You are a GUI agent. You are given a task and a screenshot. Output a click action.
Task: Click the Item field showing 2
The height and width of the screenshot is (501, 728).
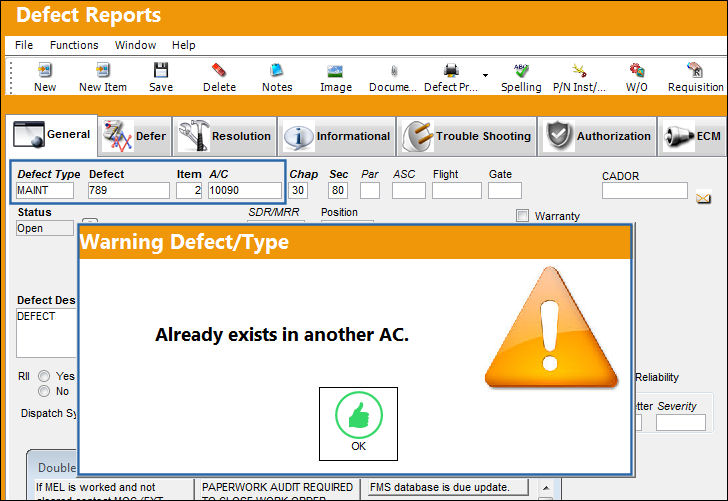pos(189,190)
